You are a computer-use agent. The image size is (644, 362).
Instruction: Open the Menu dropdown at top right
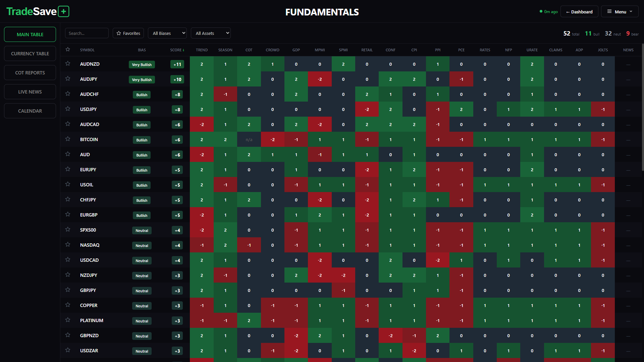(620, 12)
